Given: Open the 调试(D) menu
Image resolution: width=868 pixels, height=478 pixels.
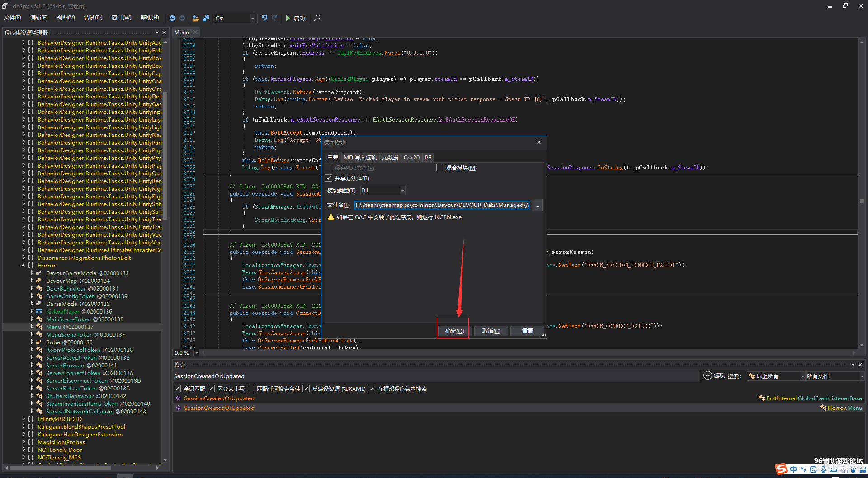Looking at the screenshot, I should point(93,18).
